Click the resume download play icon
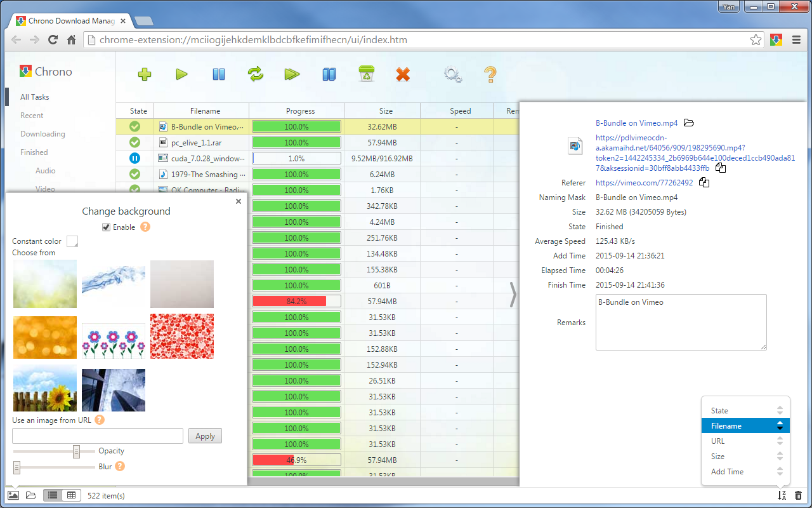 (181, 74)
